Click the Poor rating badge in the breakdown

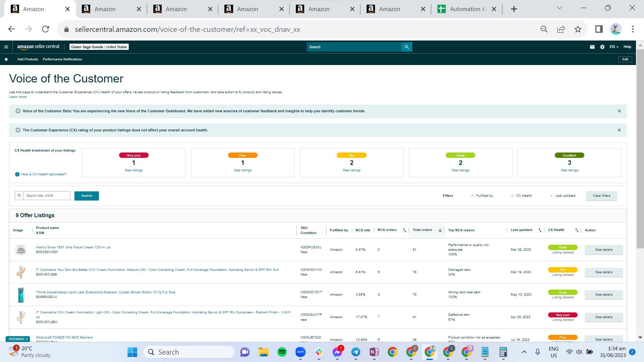coord(243,155)
